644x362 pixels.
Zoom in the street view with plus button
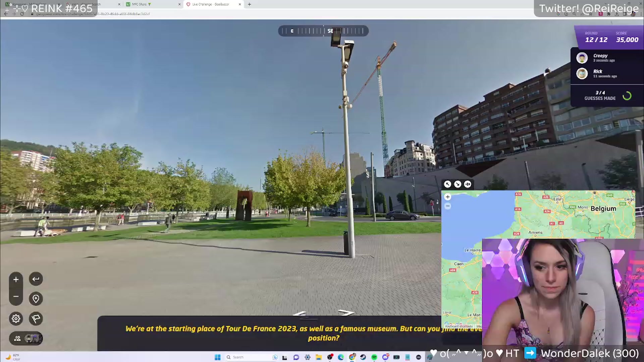(x=16, y=279)
